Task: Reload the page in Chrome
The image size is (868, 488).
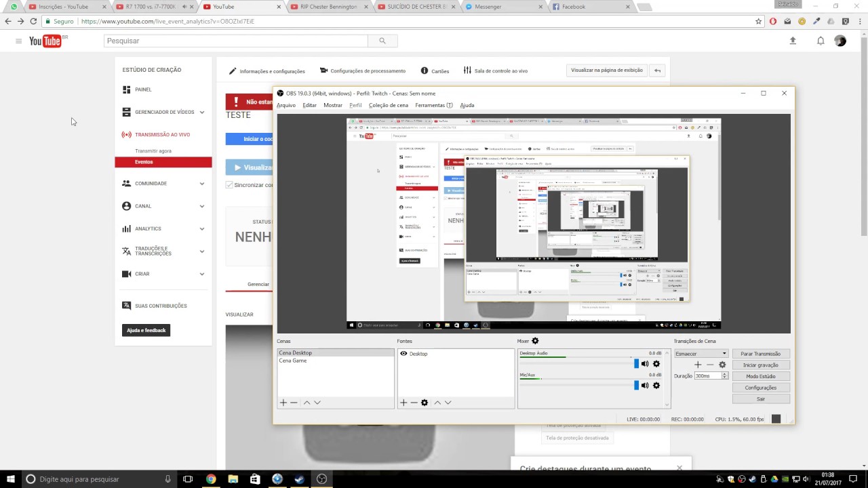Action: tap(33, 21)
